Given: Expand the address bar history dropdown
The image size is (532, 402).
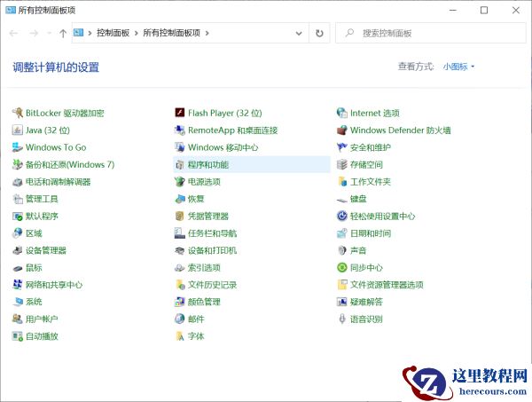Looking at the screenshot, I should pos(299,33).
